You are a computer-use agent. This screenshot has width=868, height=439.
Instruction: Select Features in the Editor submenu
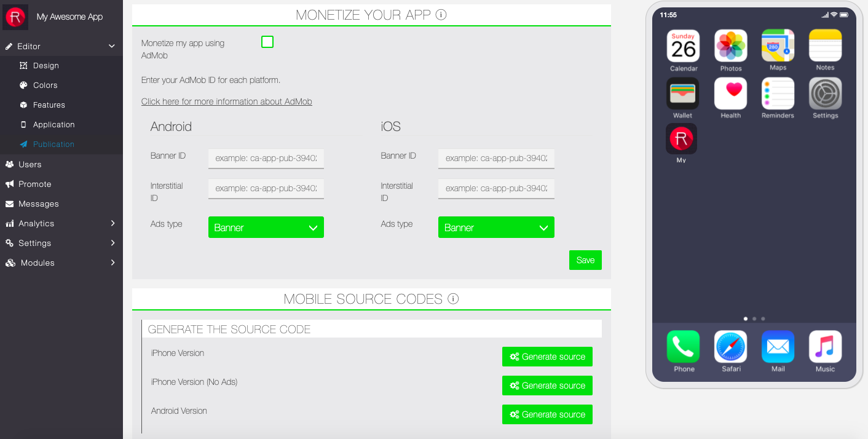tap(49, 105)
